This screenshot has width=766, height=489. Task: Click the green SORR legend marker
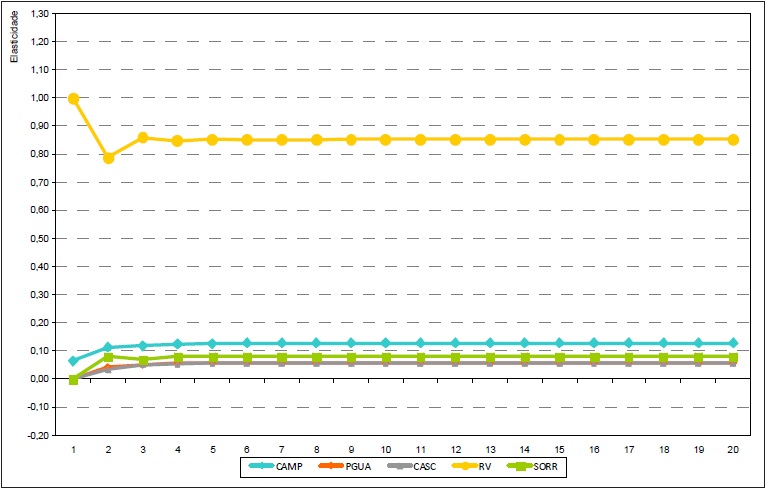pyautogui.click(x=518, y=466)
